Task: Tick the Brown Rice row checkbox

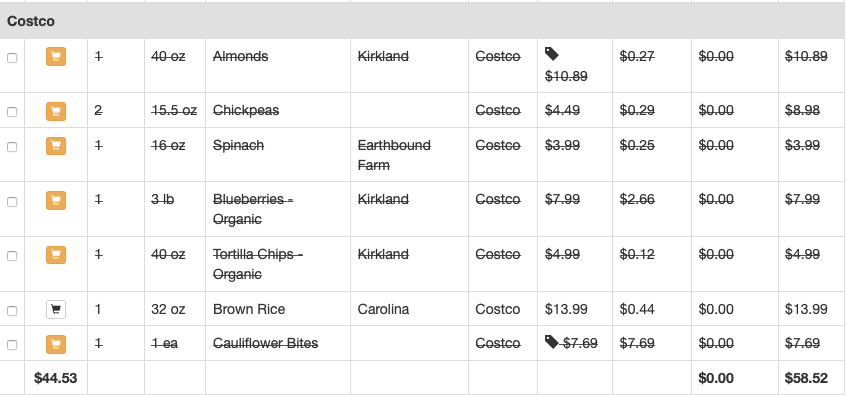Action: tap(12, 311)
